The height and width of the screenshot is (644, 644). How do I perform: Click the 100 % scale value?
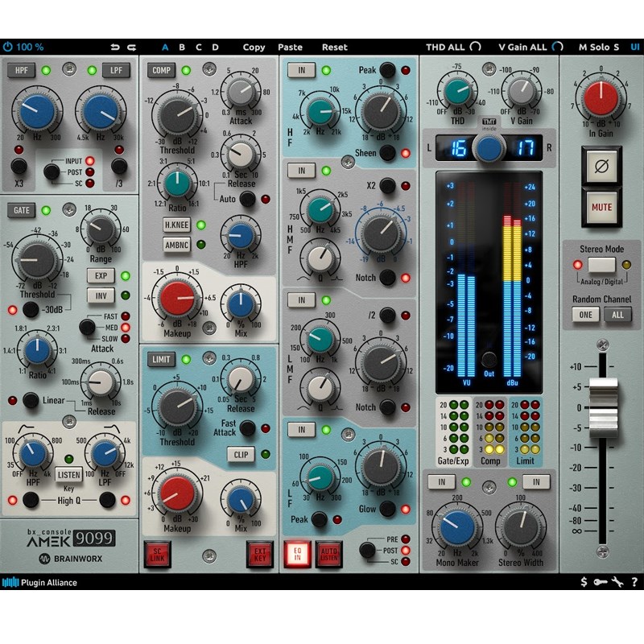click(30, 47)
